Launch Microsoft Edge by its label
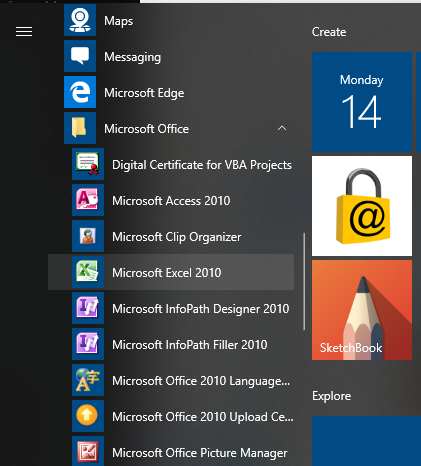This screenshot has height=466, width=421. (x=144, y=93)
